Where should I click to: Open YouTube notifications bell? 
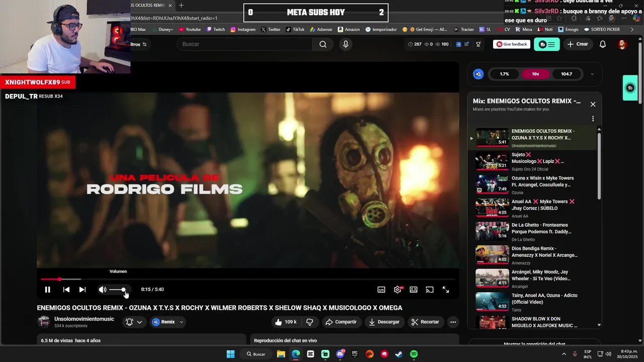coord(603,44)
